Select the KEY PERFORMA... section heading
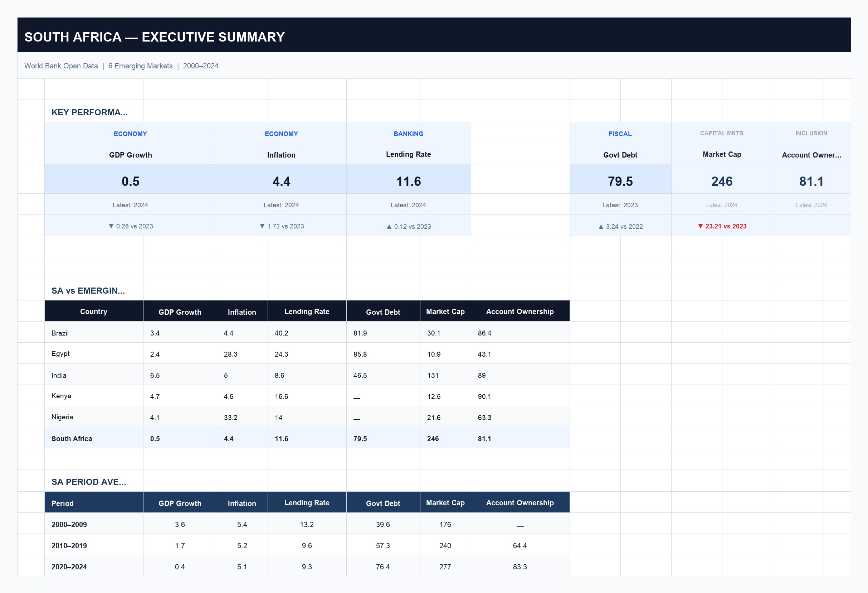This screenshot has height=593, width=868. (90, 112)
